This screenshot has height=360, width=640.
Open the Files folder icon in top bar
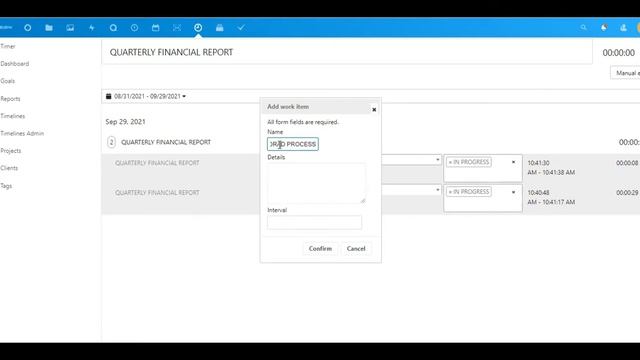(49, 28)
